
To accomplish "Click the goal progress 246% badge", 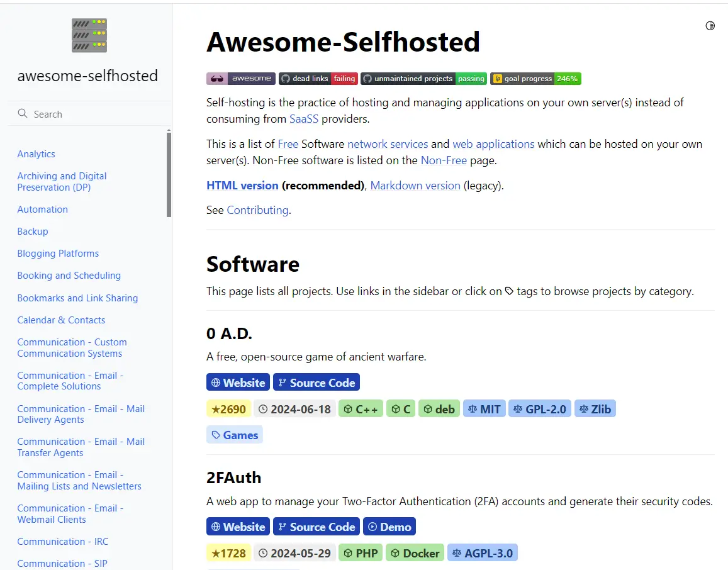I will (535, 79).
